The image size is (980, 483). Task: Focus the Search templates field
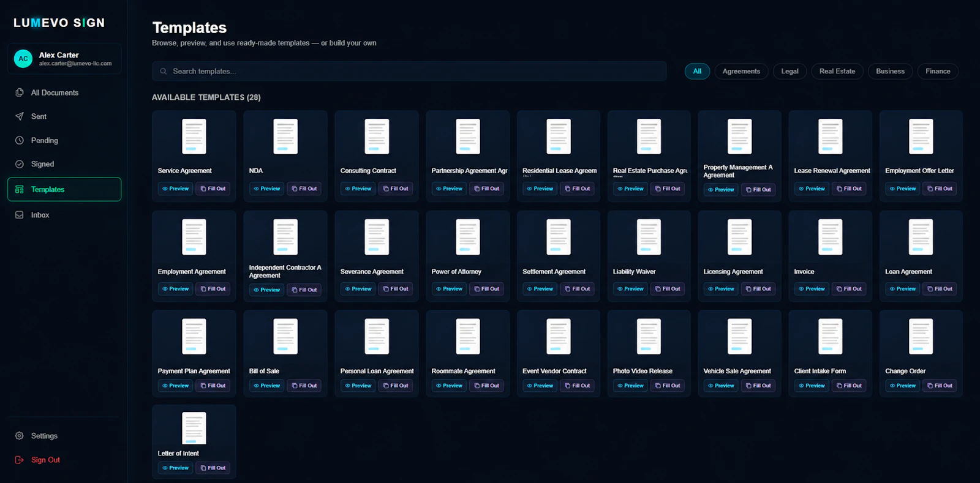click(x=409, y=71)
